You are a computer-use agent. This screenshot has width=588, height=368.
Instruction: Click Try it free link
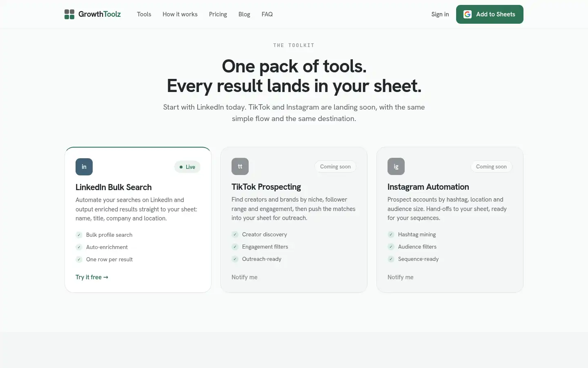click(x=92, y=277)
